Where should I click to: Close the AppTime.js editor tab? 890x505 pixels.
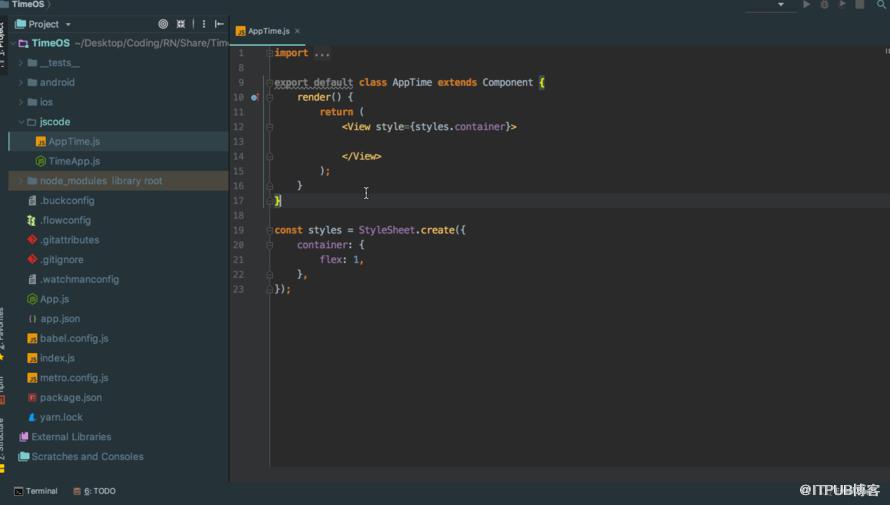point(297,31)
